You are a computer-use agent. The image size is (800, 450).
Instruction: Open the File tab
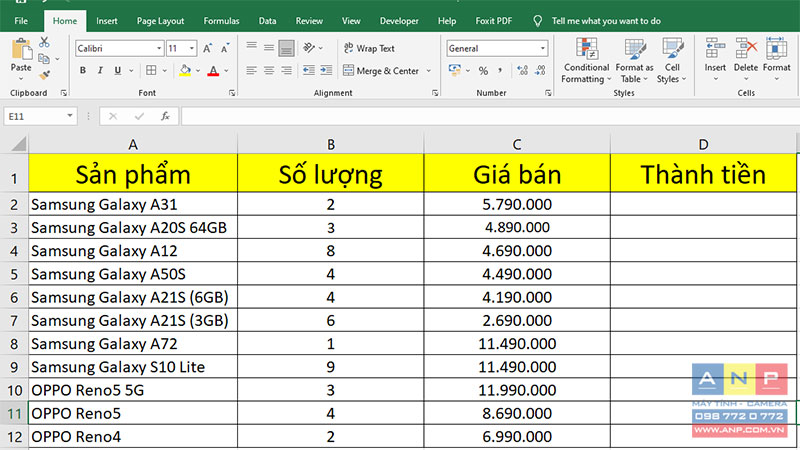pos(21,21)
